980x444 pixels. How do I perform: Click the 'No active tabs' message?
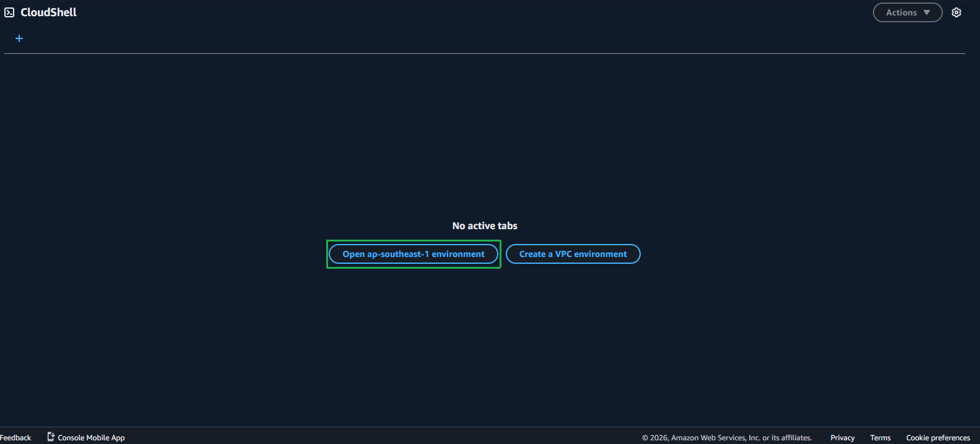point(485,226)
